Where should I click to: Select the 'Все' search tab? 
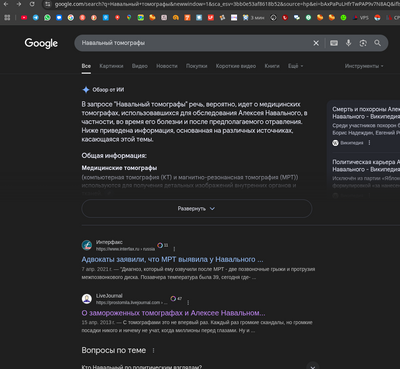tap(86, 66)
